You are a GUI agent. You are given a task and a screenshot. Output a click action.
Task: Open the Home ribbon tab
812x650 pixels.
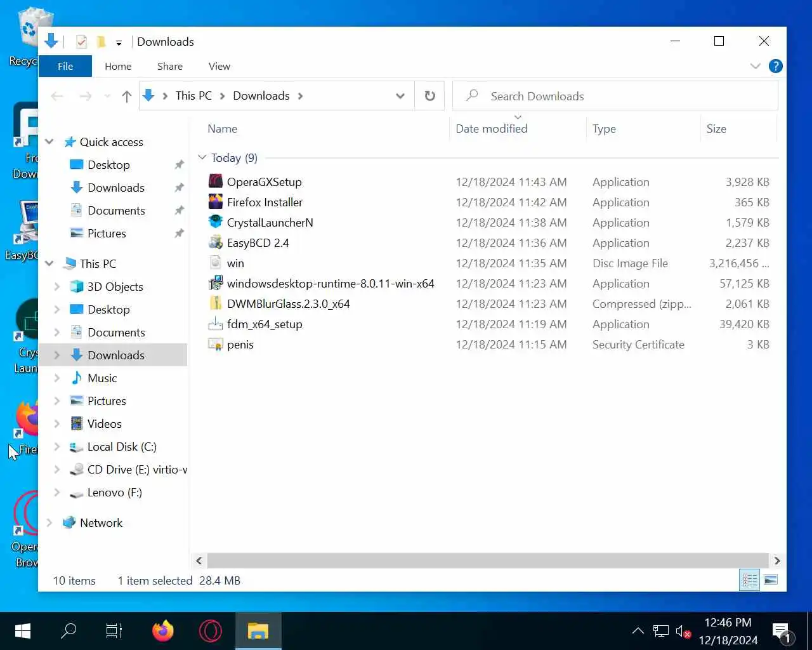[x=118, y=66]
